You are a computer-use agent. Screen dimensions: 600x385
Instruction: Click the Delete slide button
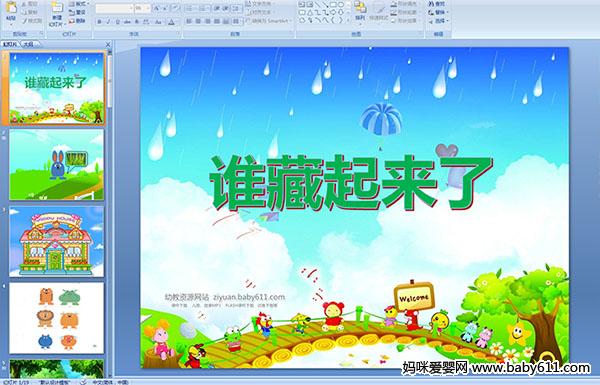click(77, 21)
